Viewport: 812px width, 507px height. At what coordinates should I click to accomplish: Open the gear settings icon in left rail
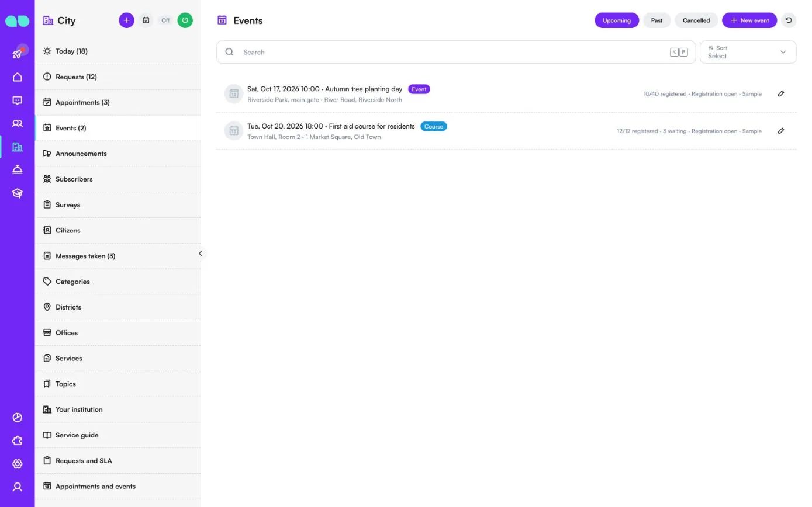click(18, 464)
